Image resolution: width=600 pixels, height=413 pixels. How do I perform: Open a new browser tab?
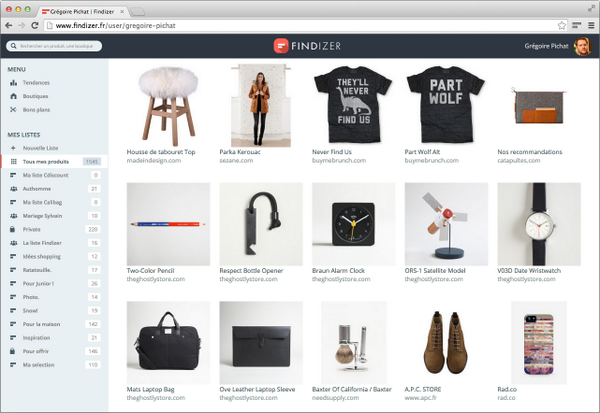point(138,12)
